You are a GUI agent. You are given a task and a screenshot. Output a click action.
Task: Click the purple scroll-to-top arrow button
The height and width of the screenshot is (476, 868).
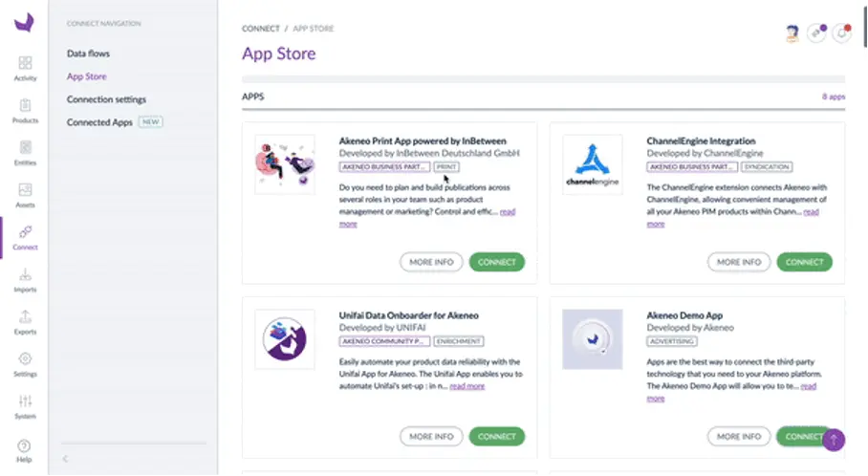point(834,440)
